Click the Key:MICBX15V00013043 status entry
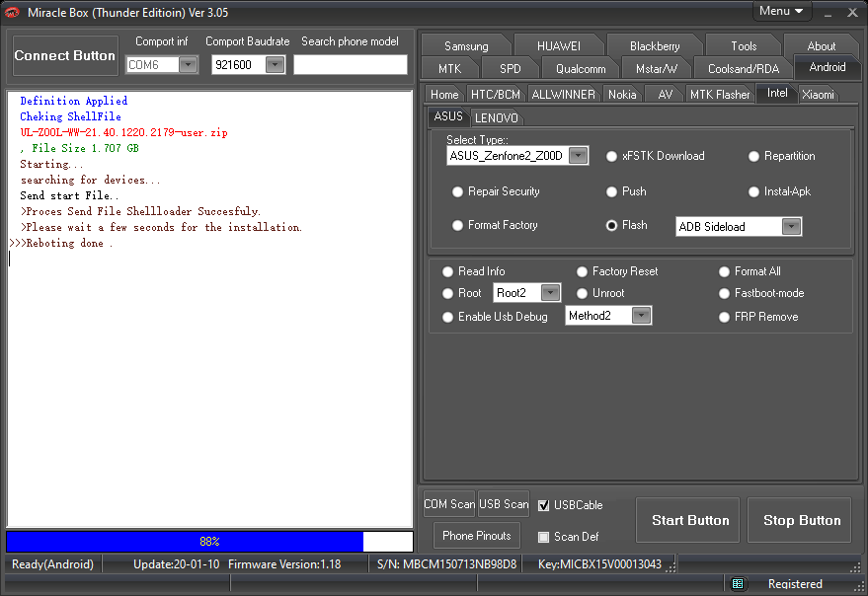Viewport: 868px width, 596px height. pyautogui.click(x=599, y=564)
